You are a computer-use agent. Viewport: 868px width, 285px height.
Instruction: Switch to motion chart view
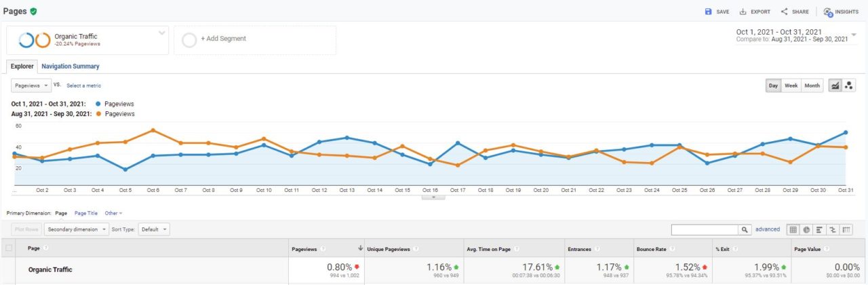(848, 85)
